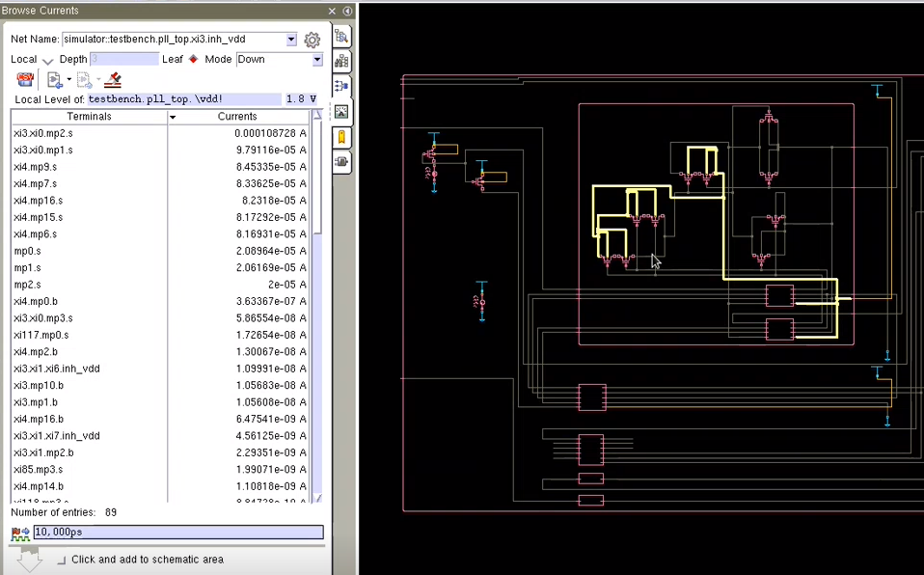Click the clear highlight marker icon
This screenshot has height=575, width=924.
(x=113, y=80)
